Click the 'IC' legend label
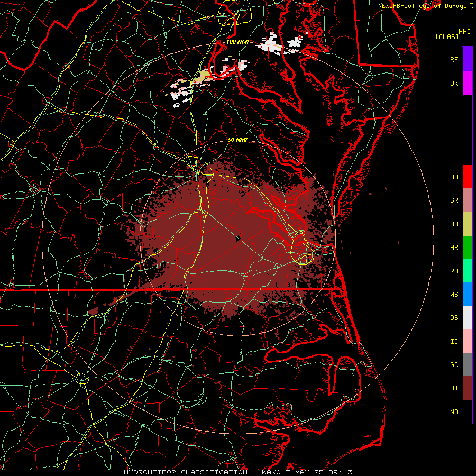 coord(454,342)
